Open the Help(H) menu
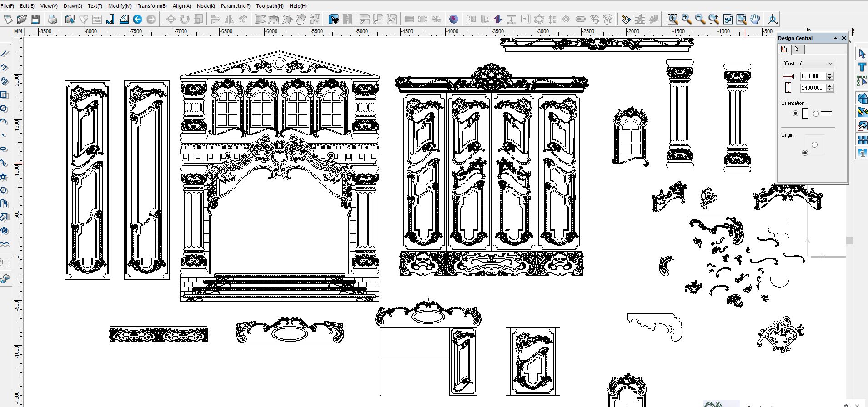This screenshot has width=868, height=407. coord(298,6)
